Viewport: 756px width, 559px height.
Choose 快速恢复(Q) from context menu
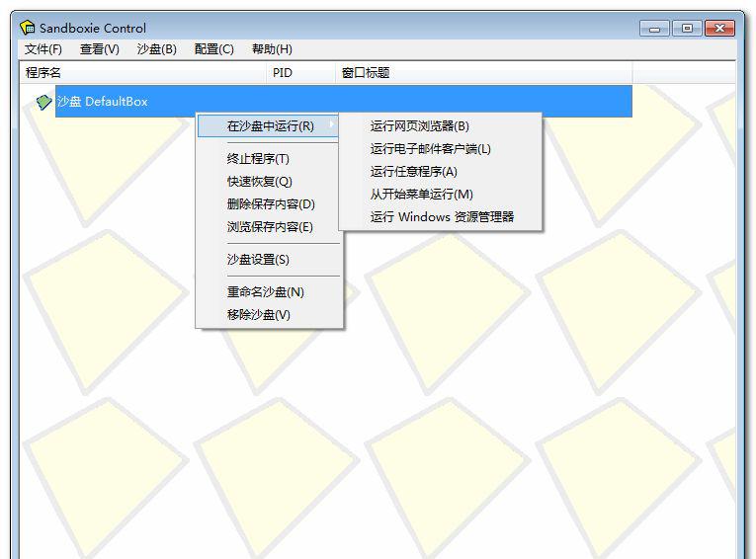(x=269, y=181)
